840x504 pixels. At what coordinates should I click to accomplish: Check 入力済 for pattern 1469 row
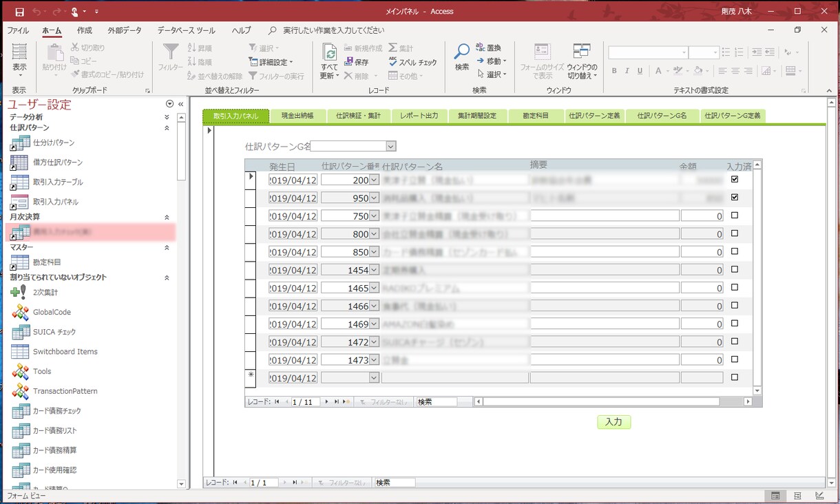(x=735, y=323)
